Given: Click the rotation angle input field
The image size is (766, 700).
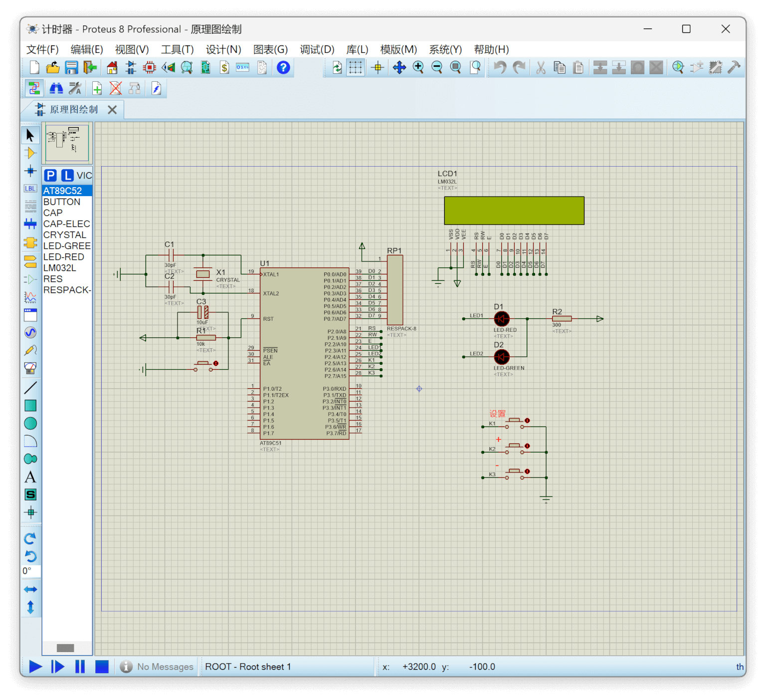Looking at the screenshot, I should (31, 571).
